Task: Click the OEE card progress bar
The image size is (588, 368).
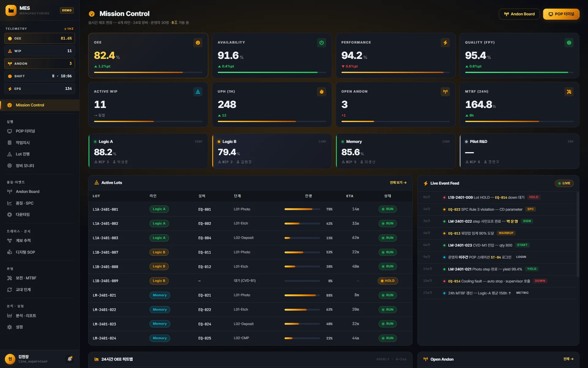Action: (148, 72)
